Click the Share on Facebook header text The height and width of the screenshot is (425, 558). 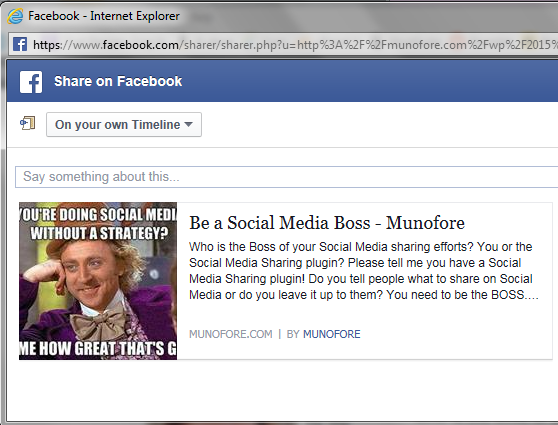(x=118, y=82)
